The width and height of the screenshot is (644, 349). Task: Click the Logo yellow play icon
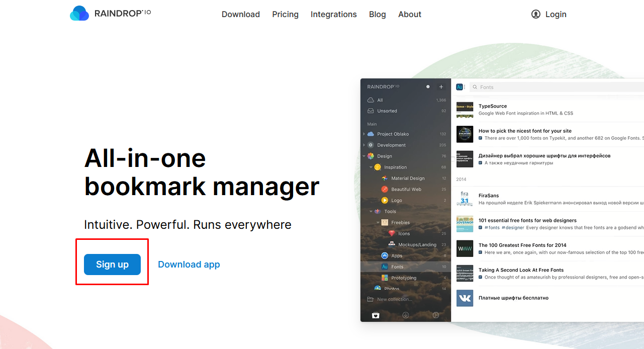(x=385, y=200)
